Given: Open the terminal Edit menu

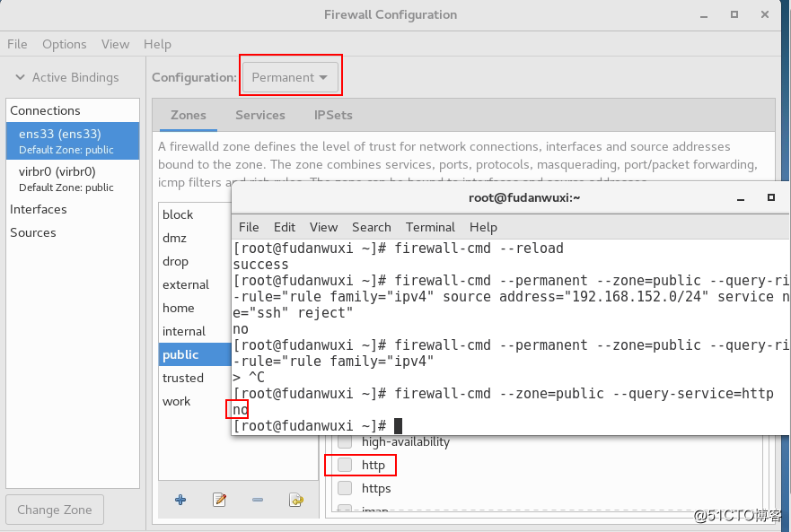Looking at the screenshot, I should click(285, 228).
